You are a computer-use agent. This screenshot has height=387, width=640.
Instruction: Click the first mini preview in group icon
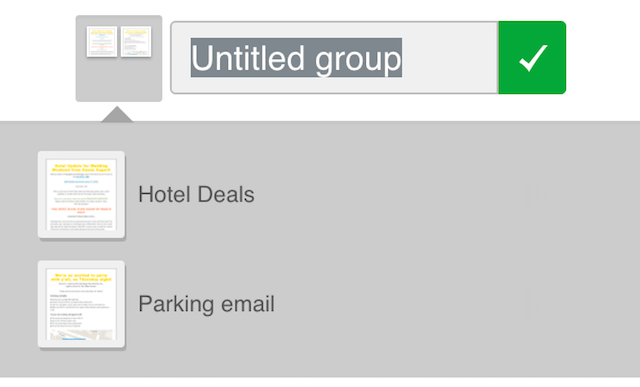click(x=102, y=42)
